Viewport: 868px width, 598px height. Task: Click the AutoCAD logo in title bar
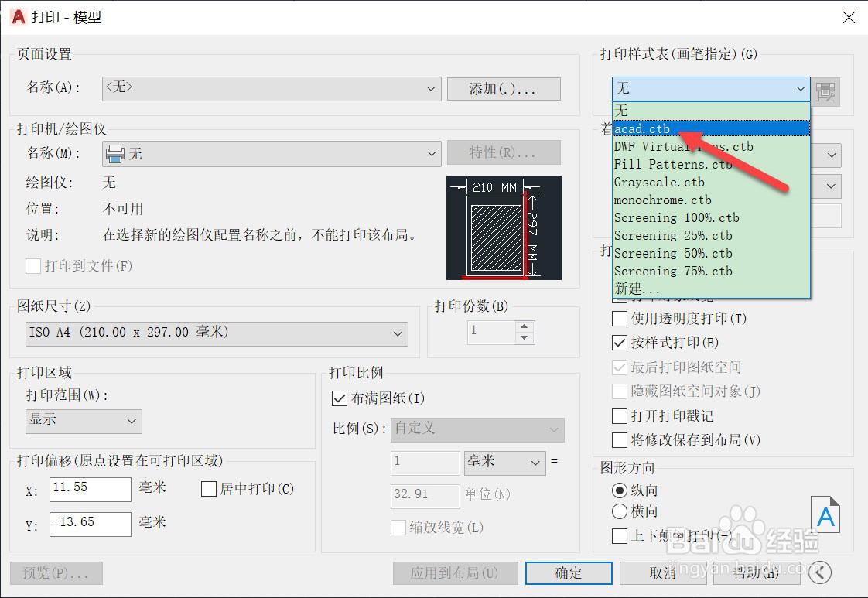[19, 17]
